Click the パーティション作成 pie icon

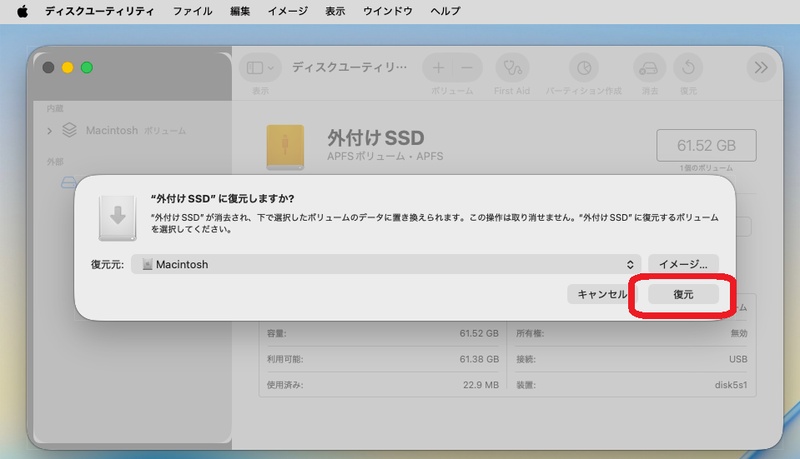point(584,68)
